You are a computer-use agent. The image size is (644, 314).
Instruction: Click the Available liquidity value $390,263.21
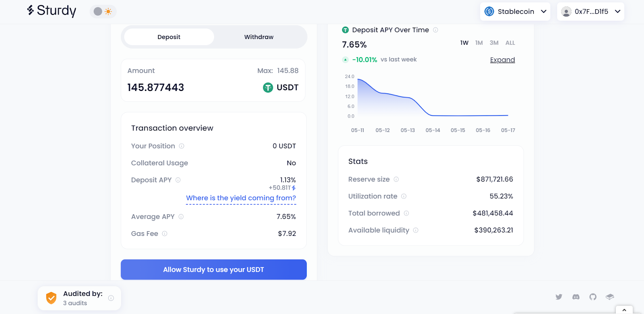point(494,230)
